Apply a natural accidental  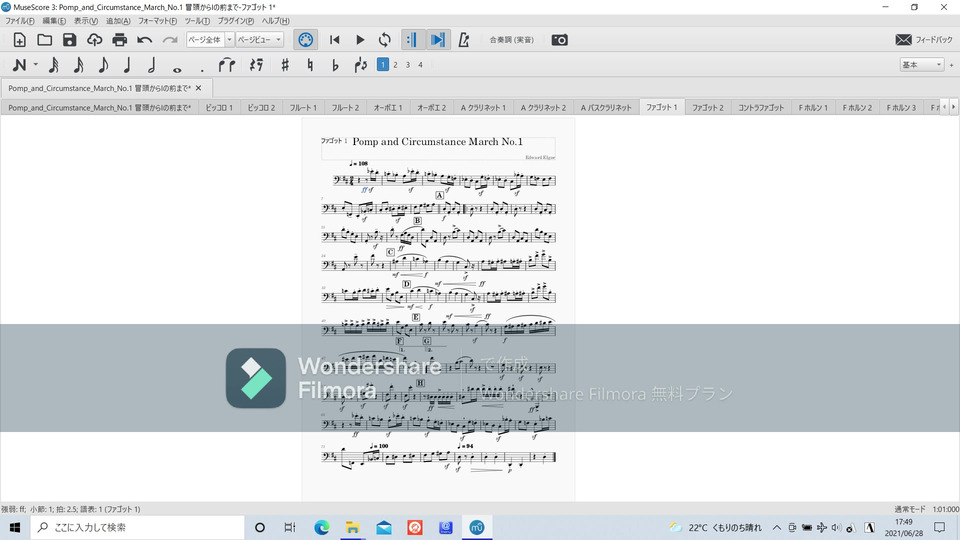pos(310,65)
